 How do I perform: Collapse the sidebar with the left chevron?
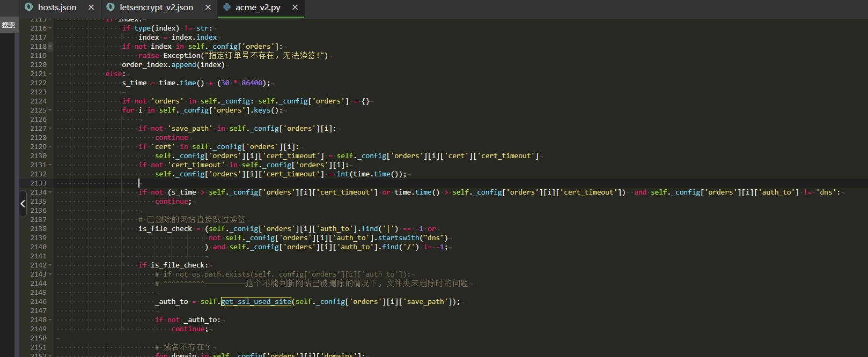tap(23, 204)
